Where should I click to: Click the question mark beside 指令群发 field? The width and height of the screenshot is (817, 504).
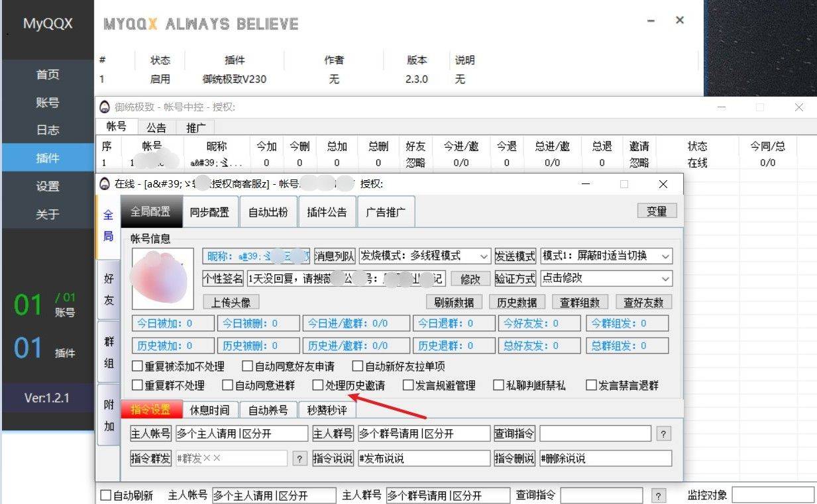tap(300, 458)
